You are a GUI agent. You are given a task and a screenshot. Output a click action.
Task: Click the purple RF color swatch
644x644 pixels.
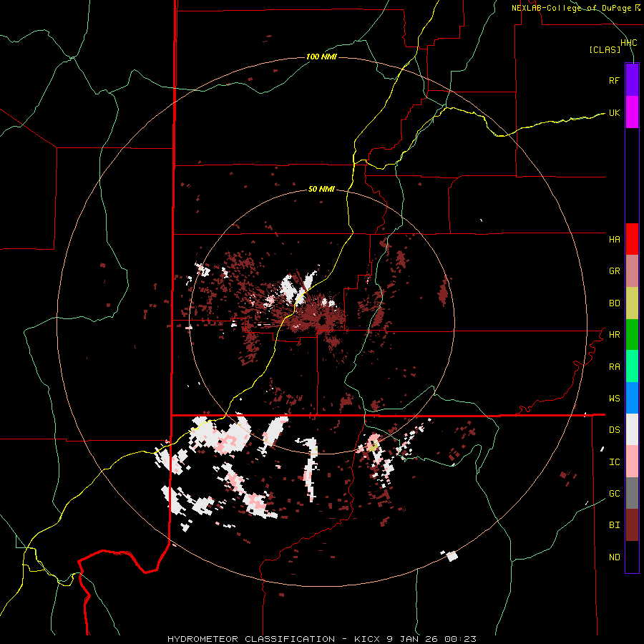tap(632, 80)
